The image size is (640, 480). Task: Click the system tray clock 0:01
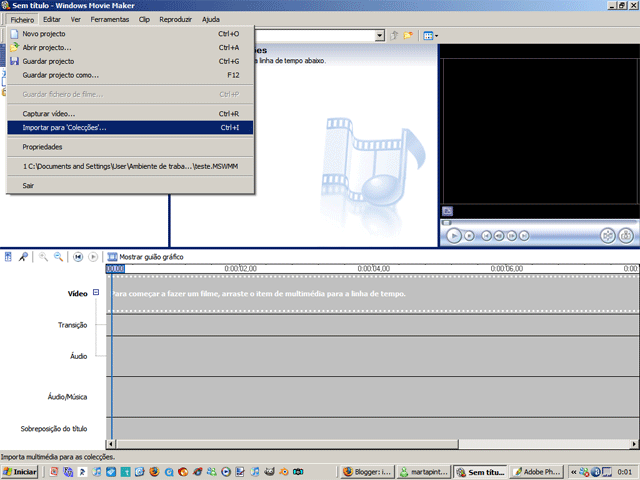624,472
